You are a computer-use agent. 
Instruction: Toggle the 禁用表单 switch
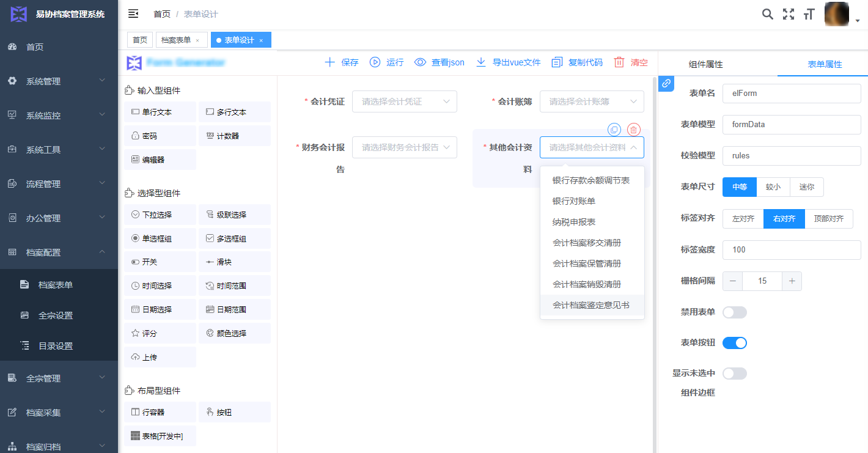735,312
